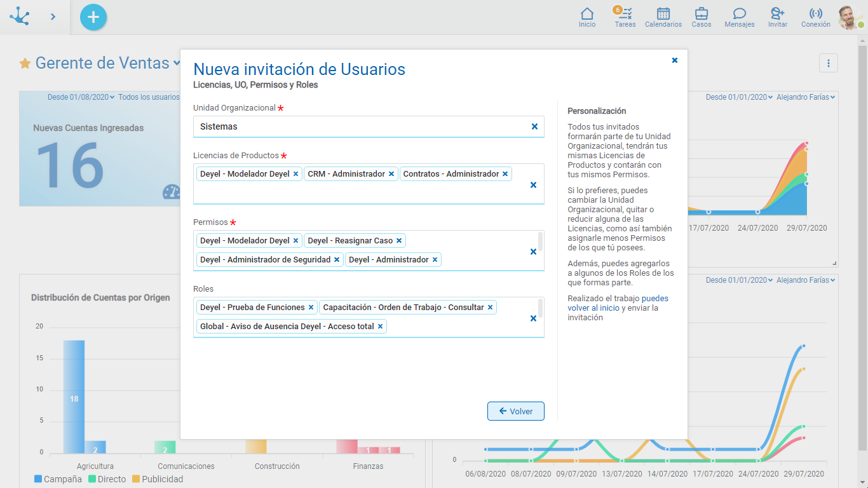Open the three-dot dashboard options menu

tap(828, 63)
